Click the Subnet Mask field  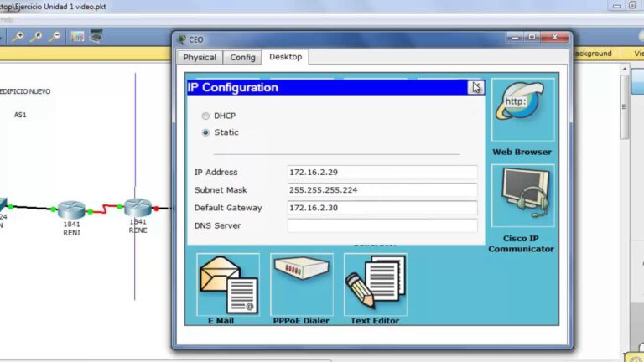coord(382,190)
